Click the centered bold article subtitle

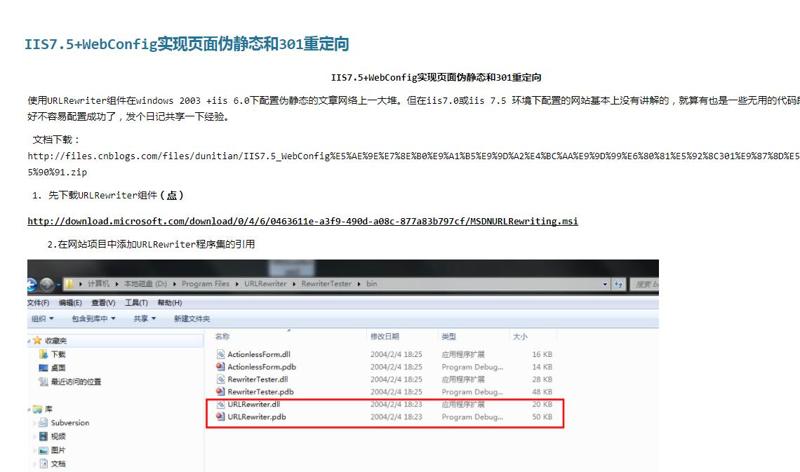436,78
